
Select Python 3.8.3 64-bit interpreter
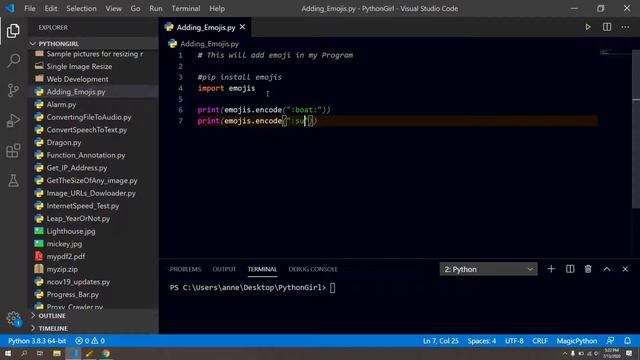[x=37, y=340]
